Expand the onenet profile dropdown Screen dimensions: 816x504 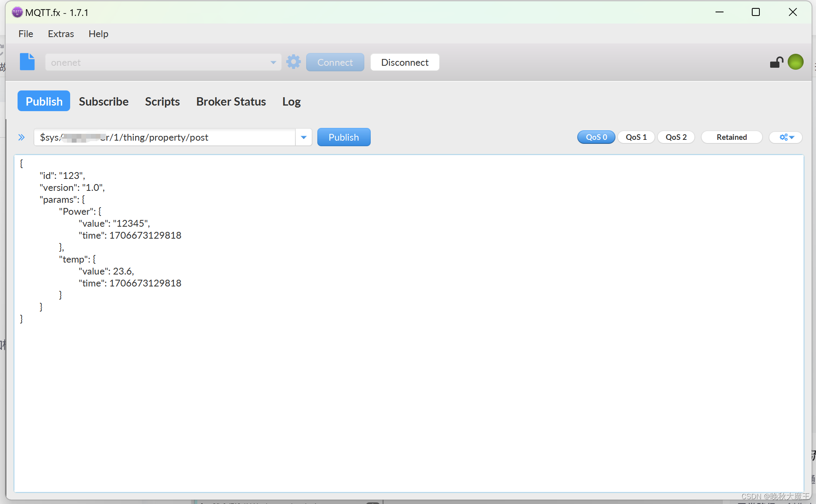click(x=273, y=63)
